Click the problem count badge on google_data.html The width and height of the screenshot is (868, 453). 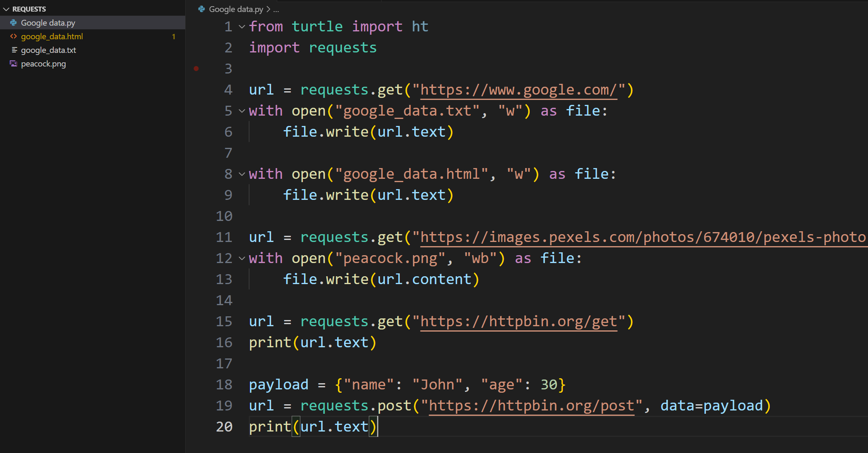click(174, 36)
